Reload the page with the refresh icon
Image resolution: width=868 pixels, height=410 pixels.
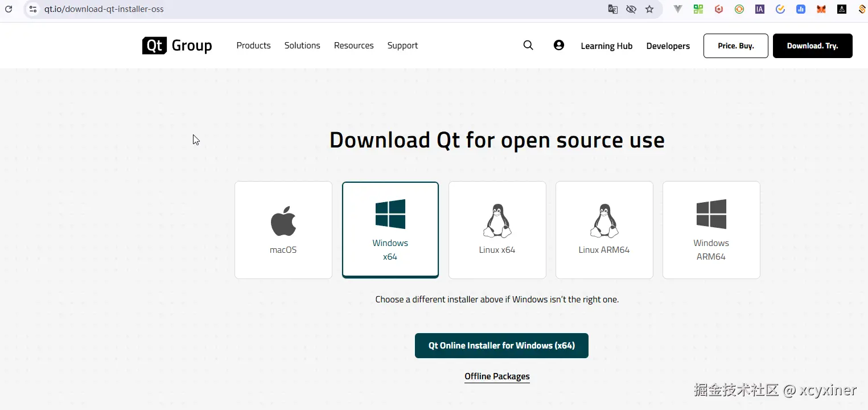tap(9, 9)
